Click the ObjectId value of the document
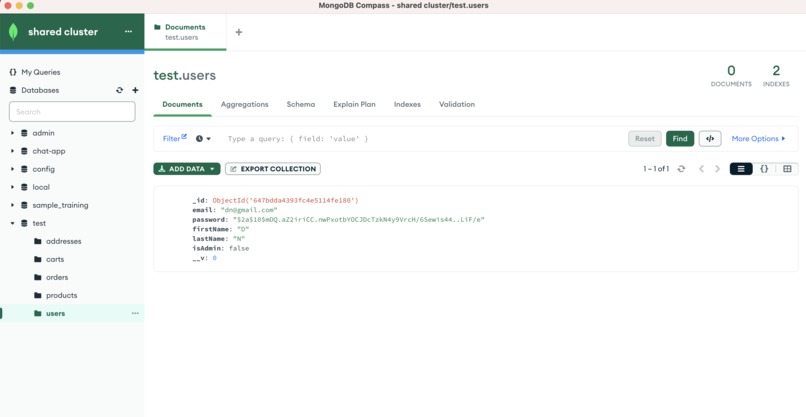 [285, 201]
